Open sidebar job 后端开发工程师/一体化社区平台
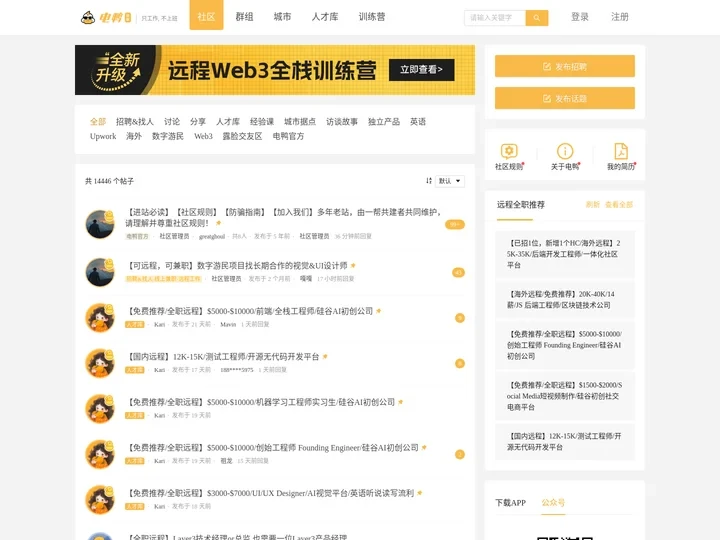This screenshot has width=720, height=540. pos(565,254)
